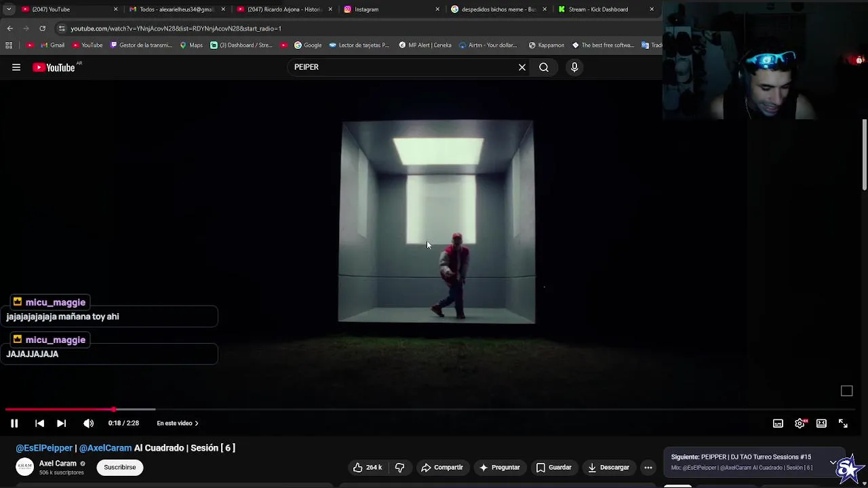The image size is (868, 488).
Task: Open the Chrome apps grid icon
Action: 9,45
